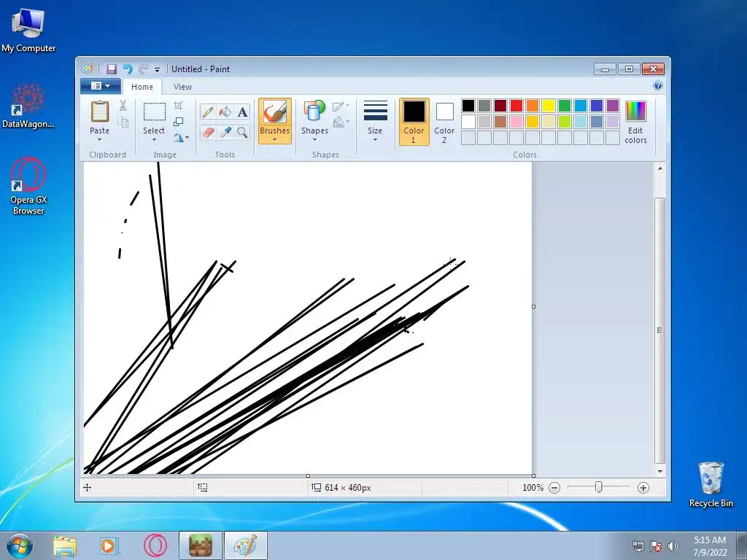This screenshot has height=560, width=747.
Task: Pick the red color swatch
Action: pyautogui.click(x=516, y=106)
